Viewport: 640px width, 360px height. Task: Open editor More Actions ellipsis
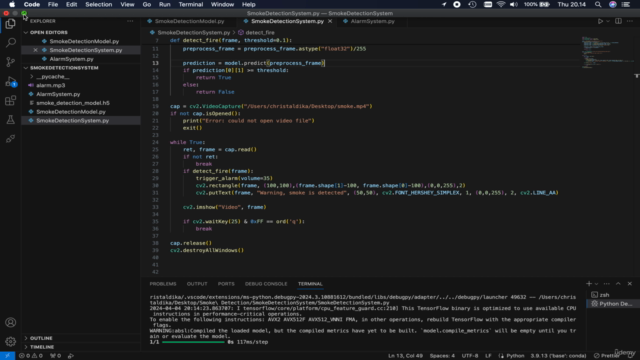pos(630,21)
